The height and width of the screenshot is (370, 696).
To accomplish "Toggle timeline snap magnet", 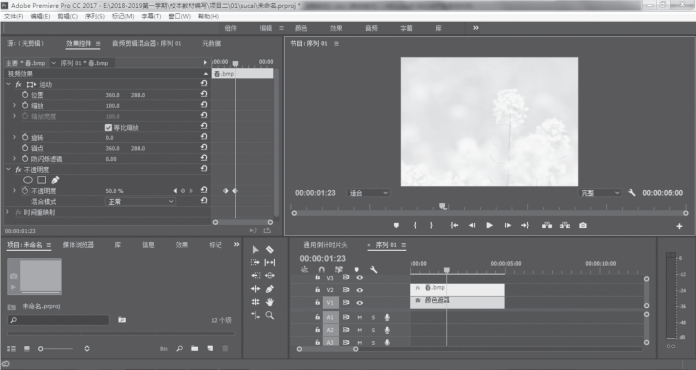I will tap(321, 269).
